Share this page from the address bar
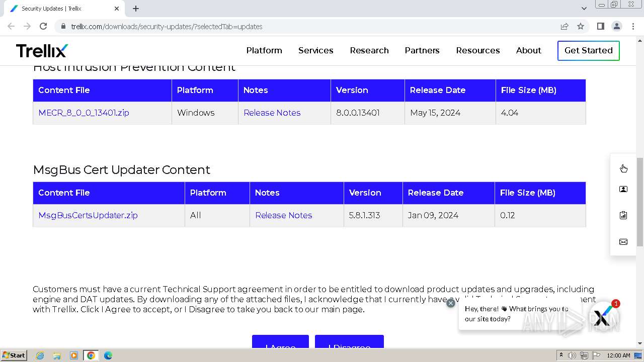 [565, 26]
